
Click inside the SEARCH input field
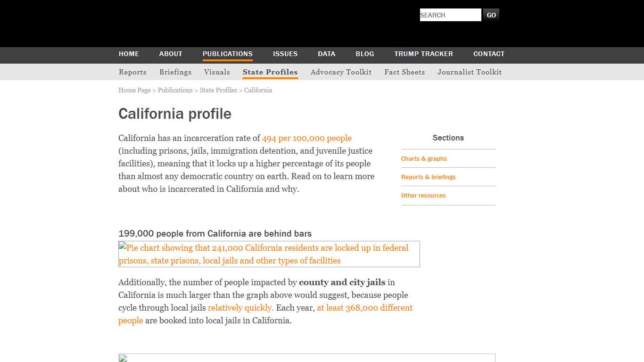tap(449, 15)
